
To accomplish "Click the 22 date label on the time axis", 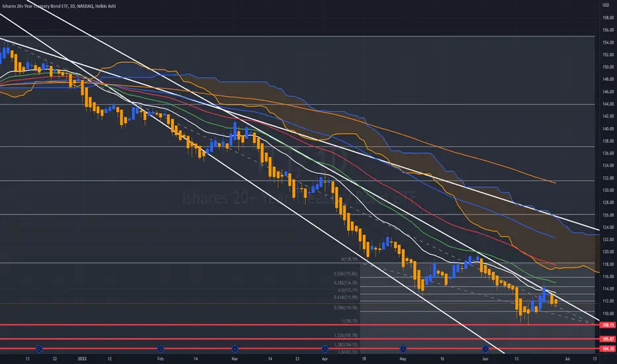I will 55,359.
